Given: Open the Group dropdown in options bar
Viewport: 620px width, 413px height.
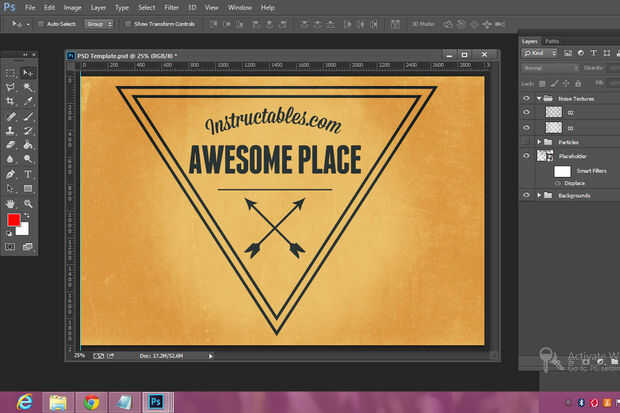Looking at the screenshot, I should tap(98, 22).
